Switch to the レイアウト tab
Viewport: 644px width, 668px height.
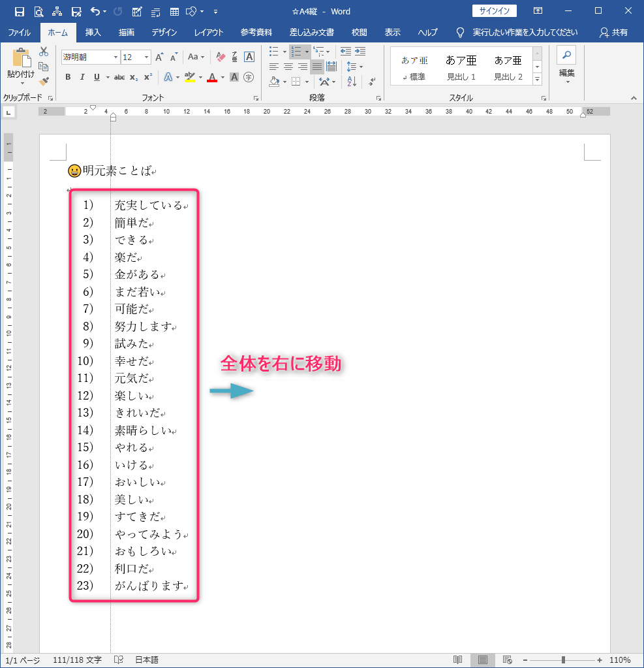coord(208,33)
